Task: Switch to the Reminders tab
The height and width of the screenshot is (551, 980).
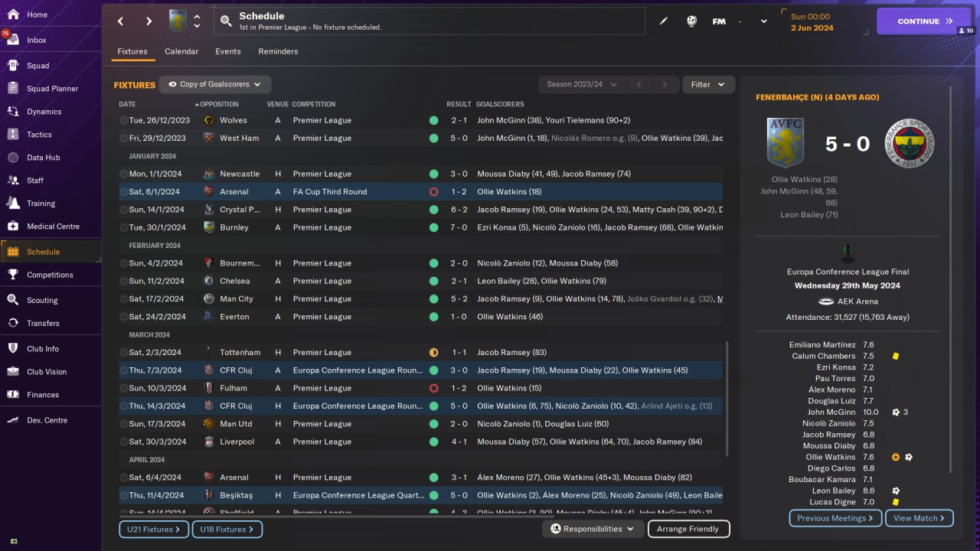Action: pos(278,51)
